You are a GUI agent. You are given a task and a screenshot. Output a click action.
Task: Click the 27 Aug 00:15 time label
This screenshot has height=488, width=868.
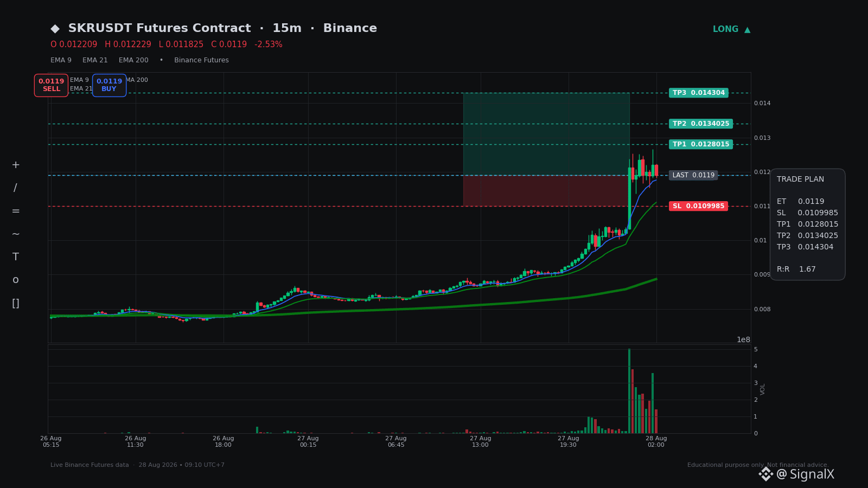(308, 441)
